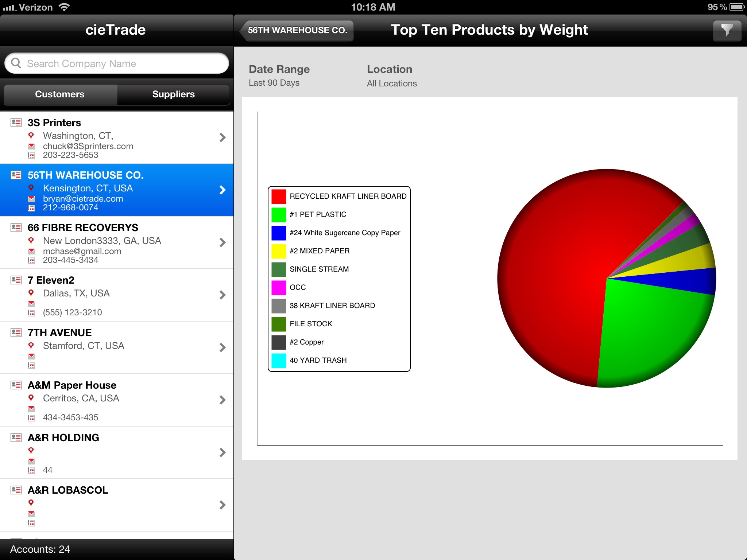Click 7TH AVENUE contact card icon
Image resolution: width=747 pixels, height=560 pixels.
[16, 332]
